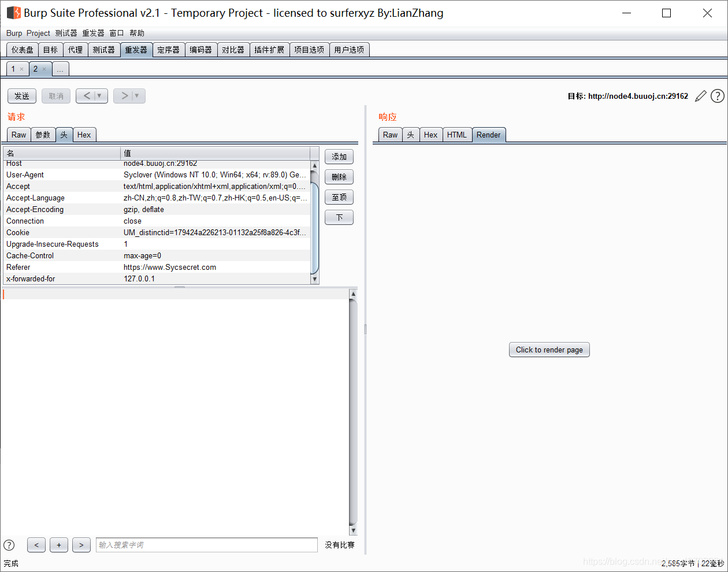
Task: Click 下 to move header down
Action: click(x=339, y=217)
